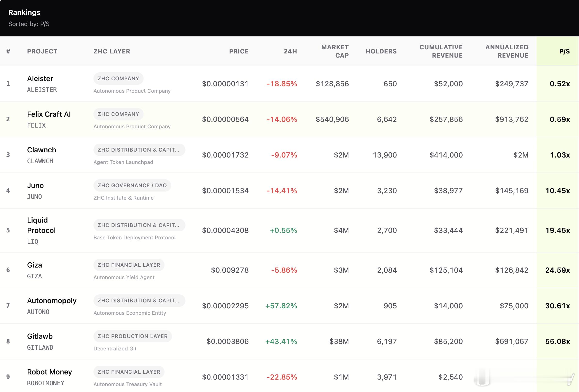Click the ROBOTMONEY ticker symbol
This screenshot has height=392, width=579.
click(x=46, y=383)
